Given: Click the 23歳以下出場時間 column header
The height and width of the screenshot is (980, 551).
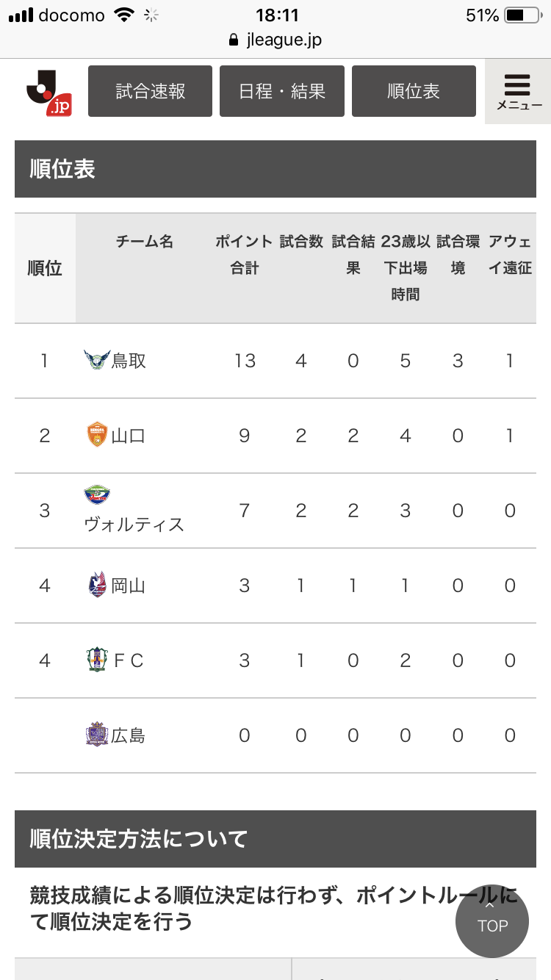Looking at the screenshot, I should [405, 268].
